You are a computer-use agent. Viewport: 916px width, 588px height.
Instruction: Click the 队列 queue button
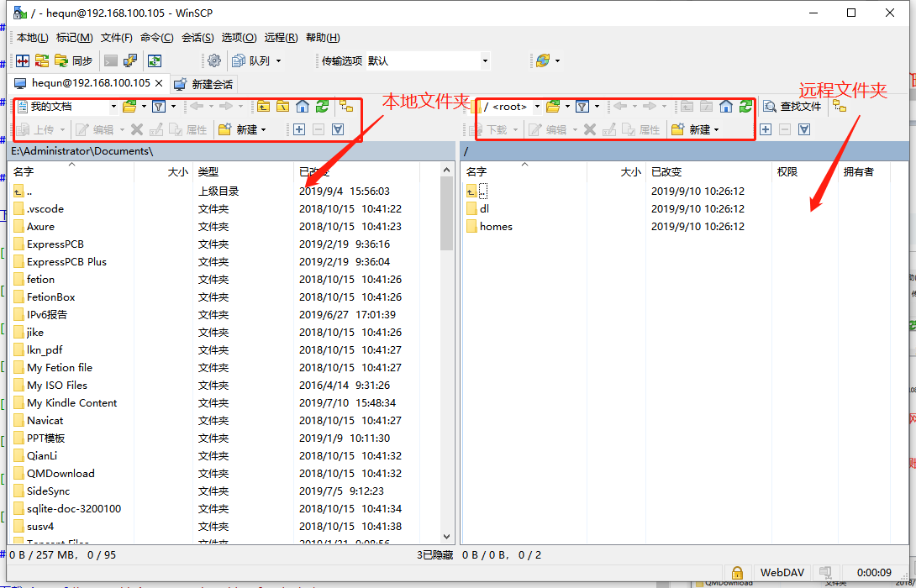pos(255,60)
